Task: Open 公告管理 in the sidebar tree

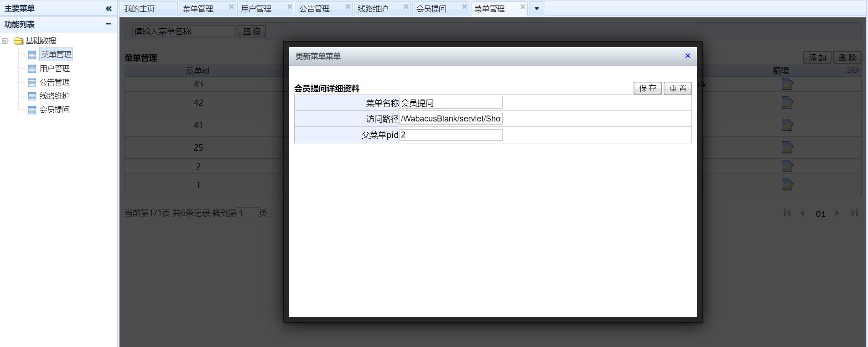Action: [x=54, y=82]
